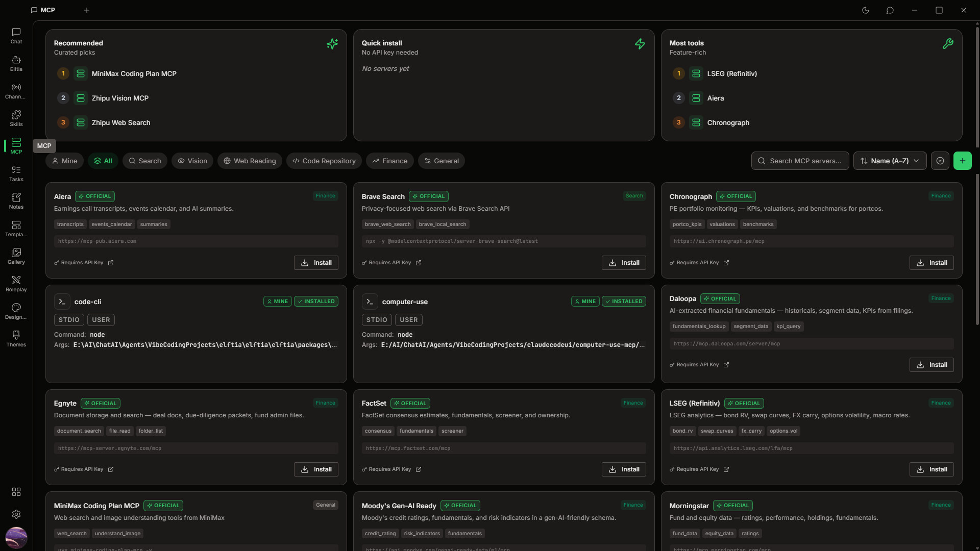Open Zhipu Web Search recommended pick
The height and width of the screenshot is (551, 980).
pyautogui.click(x=196, y=122)
